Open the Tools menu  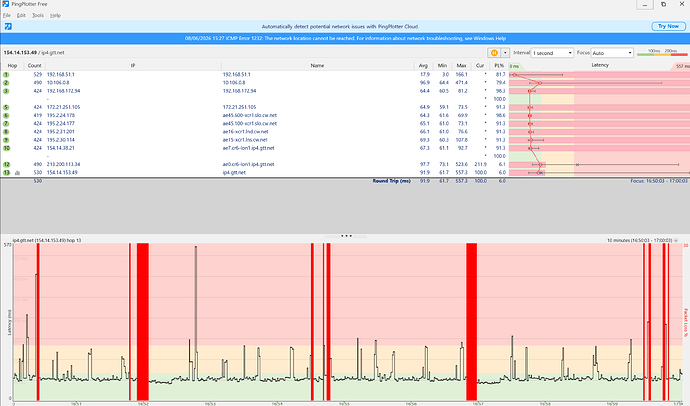pos(38,15)
